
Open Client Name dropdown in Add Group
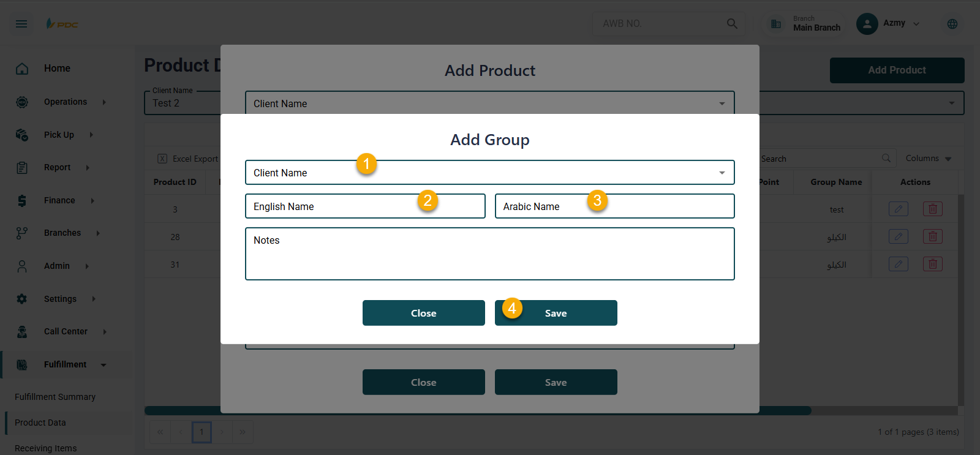(489, 173)
